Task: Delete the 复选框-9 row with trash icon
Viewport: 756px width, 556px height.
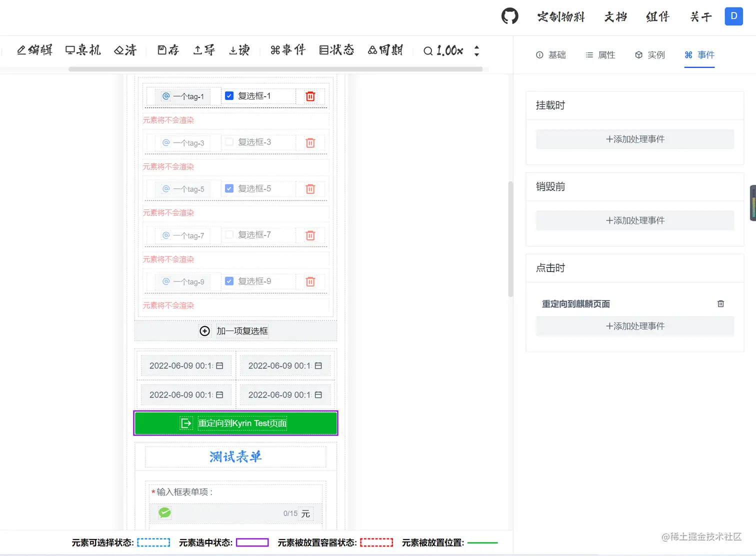Action: click(310, 281)
